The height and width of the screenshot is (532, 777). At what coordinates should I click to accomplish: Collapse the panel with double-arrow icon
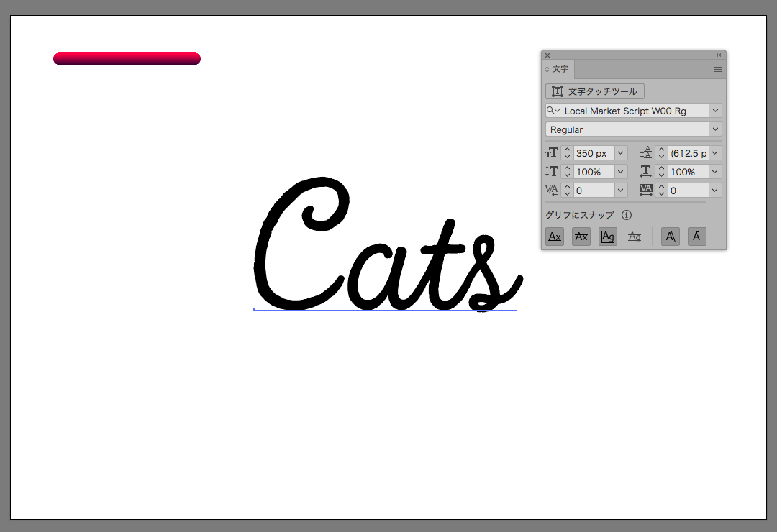coord(718,55)
